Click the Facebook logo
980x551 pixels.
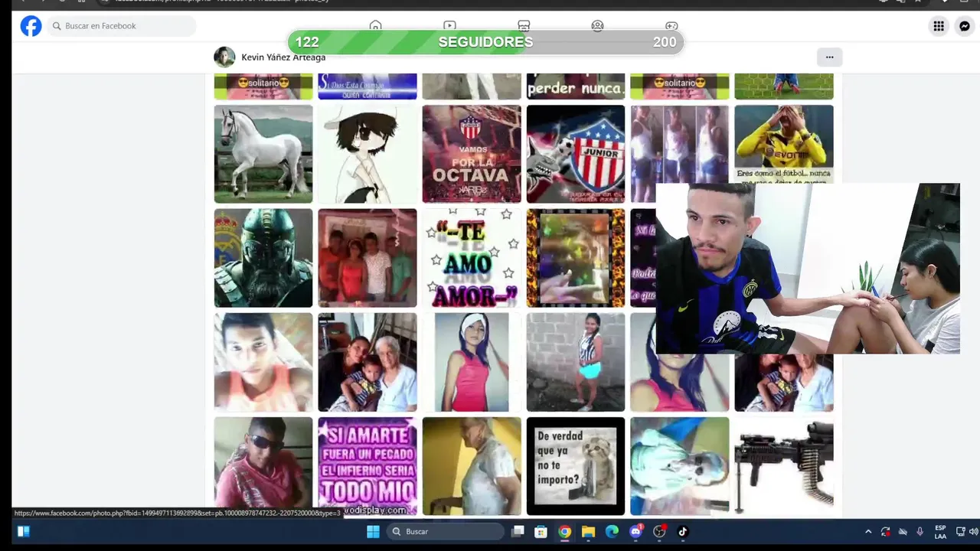pyautogui.click(x=31, y=26)
